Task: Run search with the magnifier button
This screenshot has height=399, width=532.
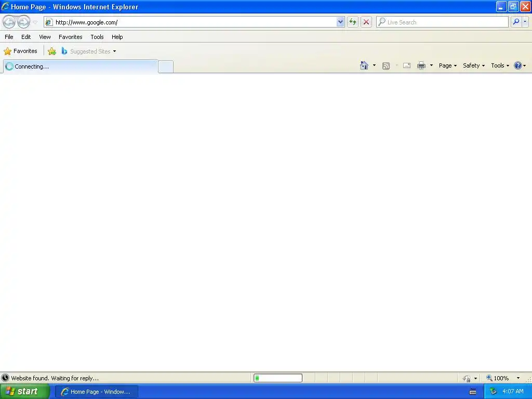Action: click(516, 22)
